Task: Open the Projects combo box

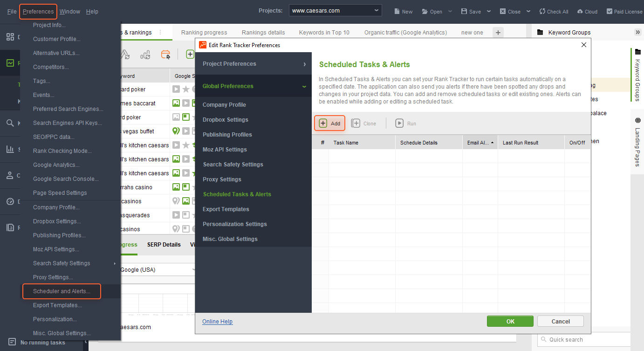Action: 336,10
